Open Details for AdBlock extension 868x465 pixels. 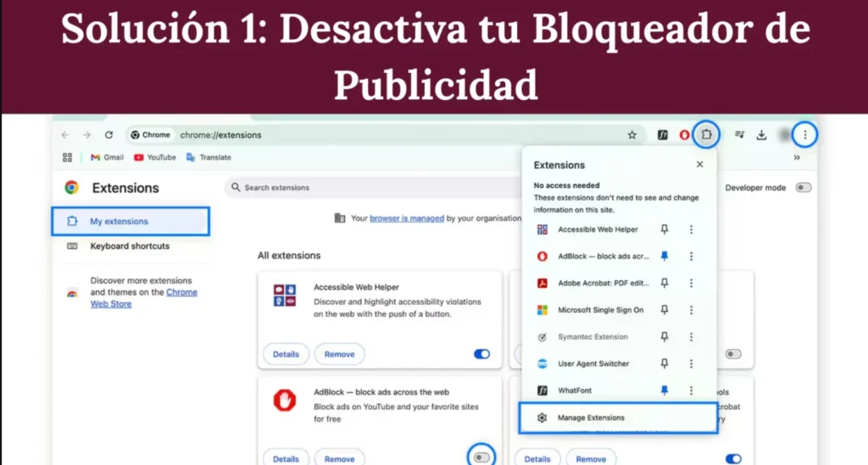[x=286, y=458]
